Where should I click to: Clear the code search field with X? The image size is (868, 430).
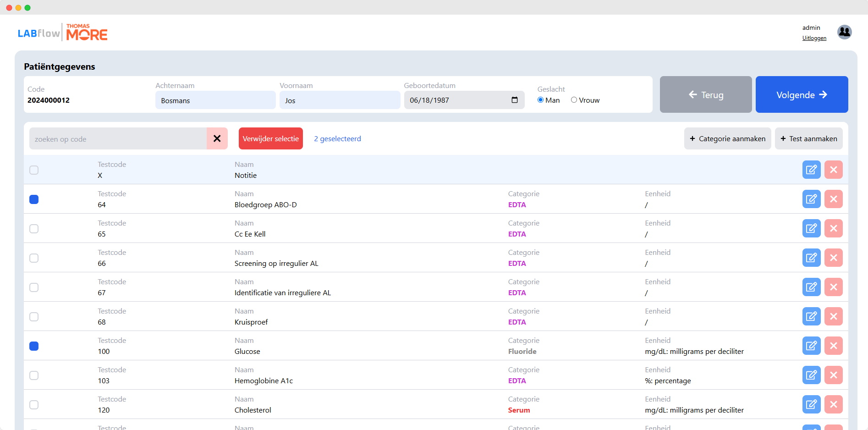coord(217,138)
